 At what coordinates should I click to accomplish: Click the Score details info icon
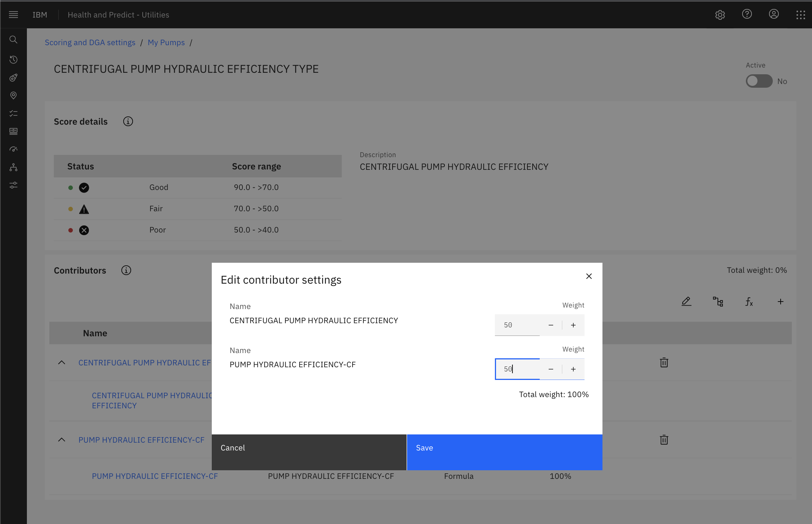(128, 121)
